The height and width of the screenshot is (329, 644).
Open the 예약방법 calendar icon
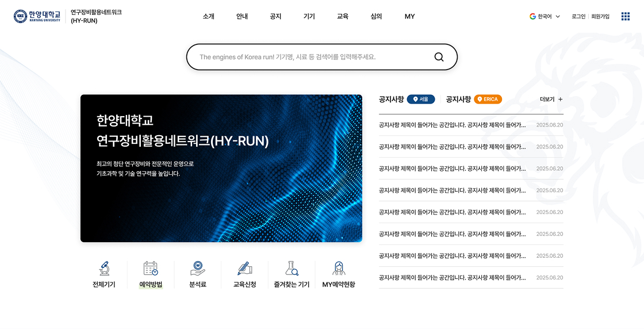click(x=151, y=269)
